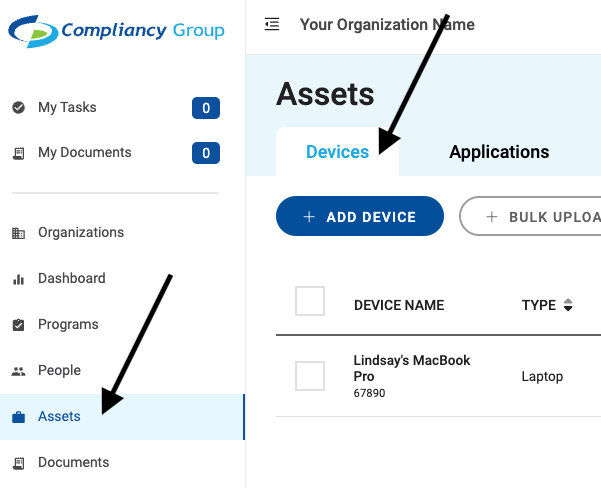Click the device ID 67890

point(369,393)
